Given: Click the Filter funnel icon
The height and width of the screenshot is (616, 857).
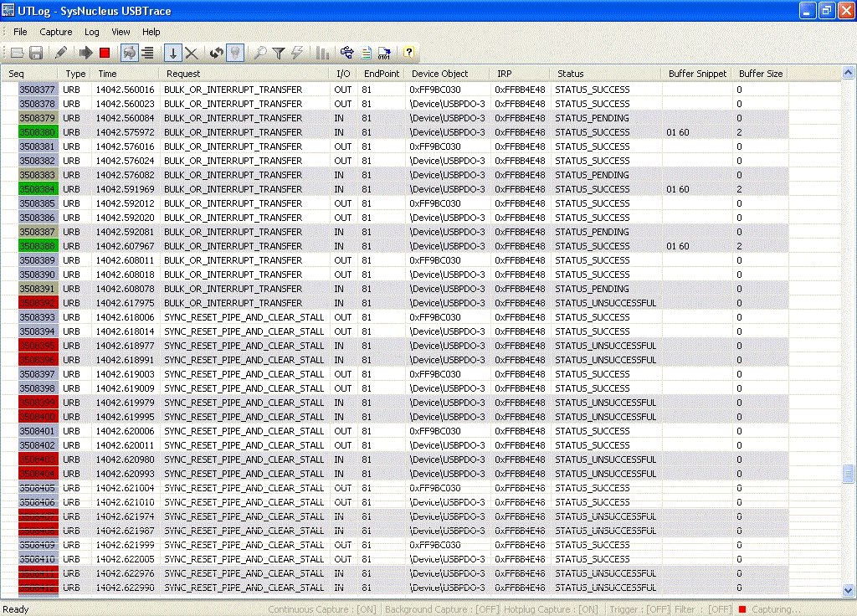Looking at the screenshot, I should [x=279, y=53].
